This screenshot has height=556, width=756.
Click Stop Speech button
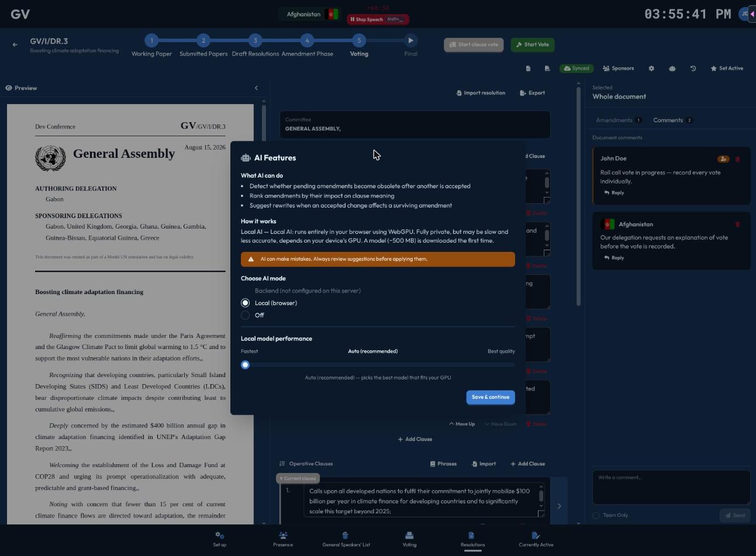pos(378,19)
